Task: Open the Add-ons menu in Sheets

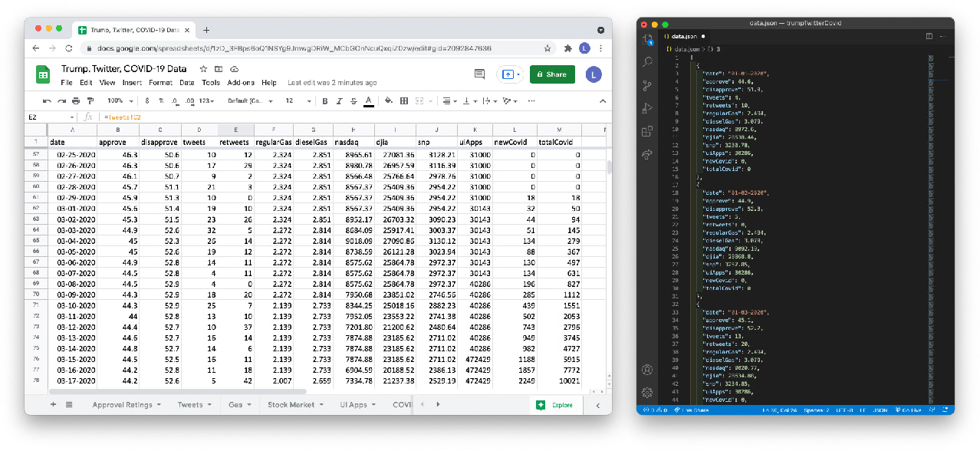Action: point(241,83)
